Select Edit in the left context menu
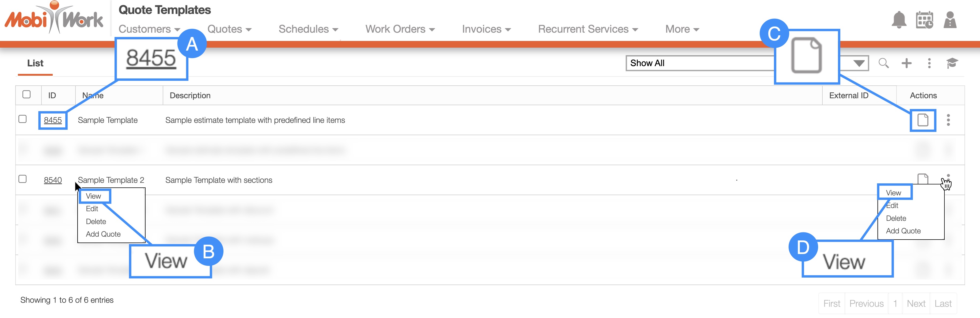The height and width of the screenshot is (318, 980). [92, 209]
